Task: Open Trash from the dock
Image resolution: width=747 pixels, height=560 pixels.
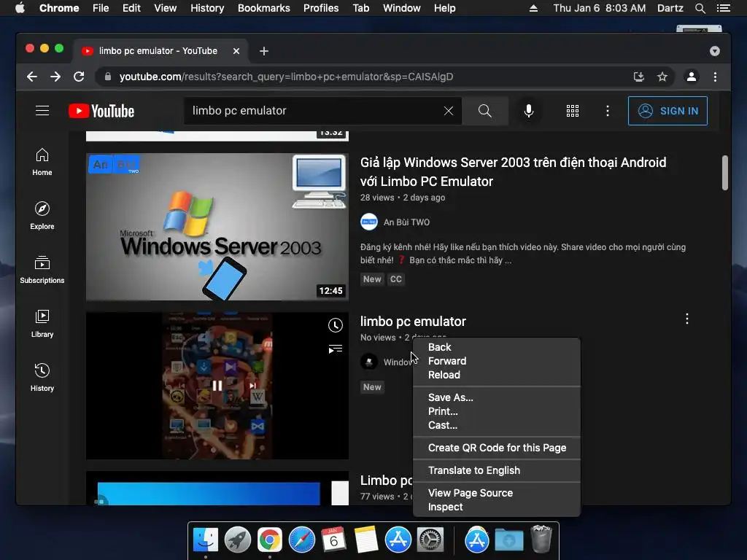Action: pyautogui.click(x=541, y=539)
